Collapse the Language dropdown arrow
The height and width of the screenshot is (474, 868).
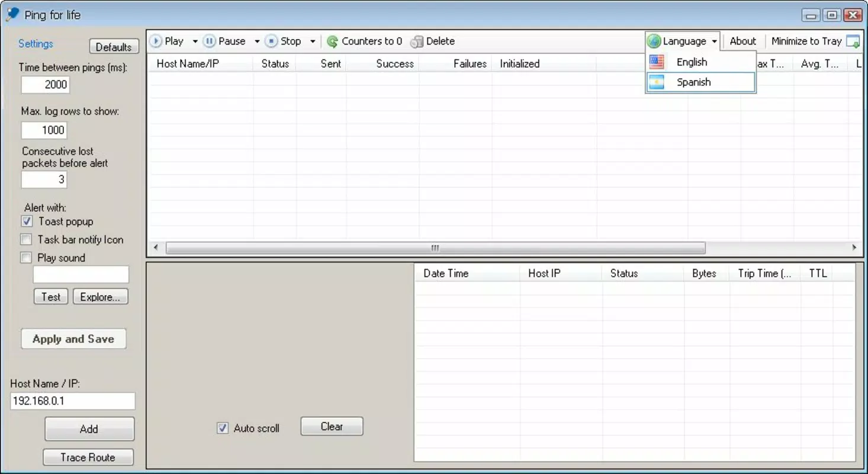coord(714,41)
